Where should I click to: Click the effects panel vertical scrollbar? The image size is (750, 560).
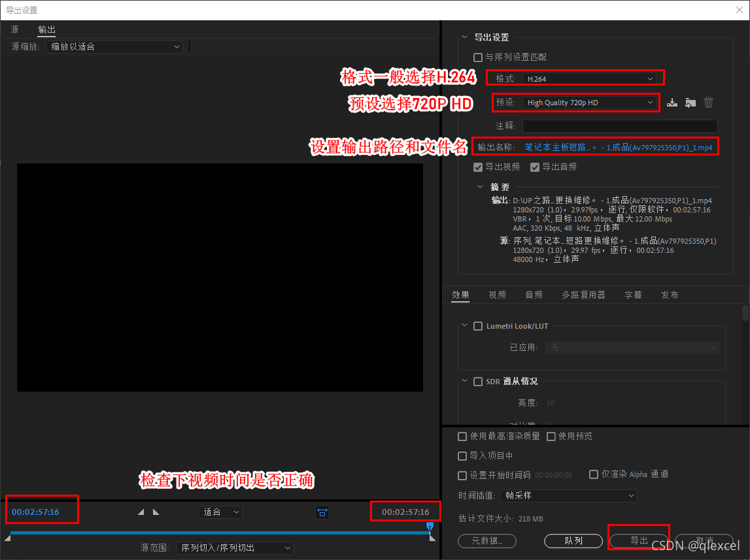[x=745, y=313]
